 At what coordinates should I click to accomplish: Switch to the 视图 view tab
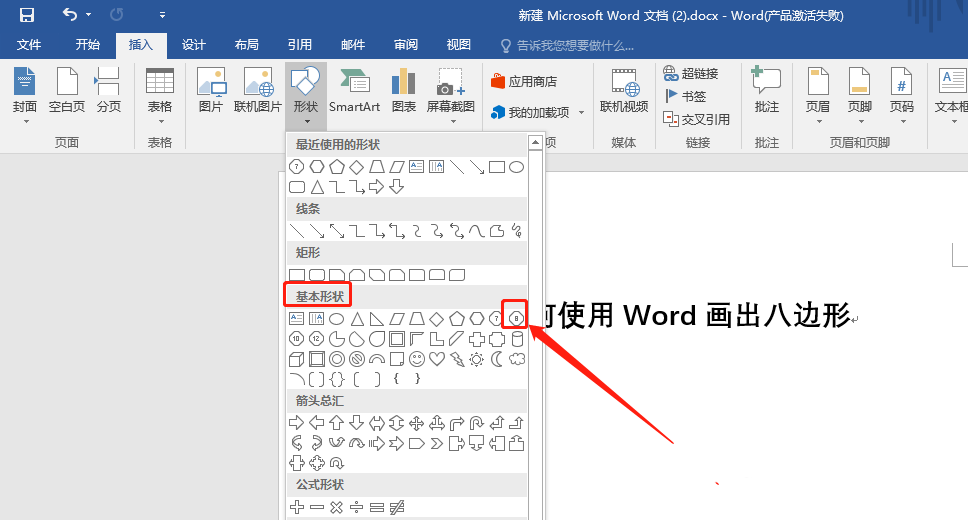click(459, 44)
